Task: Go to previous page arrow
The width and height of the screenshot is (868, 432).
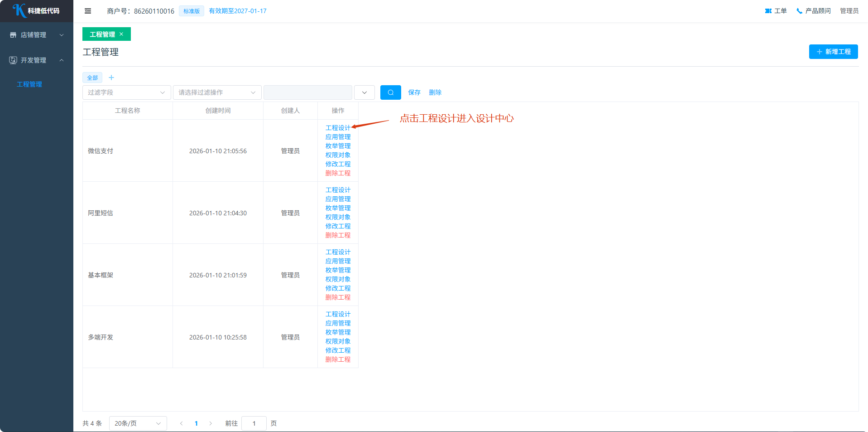Action: coord(182,423)
